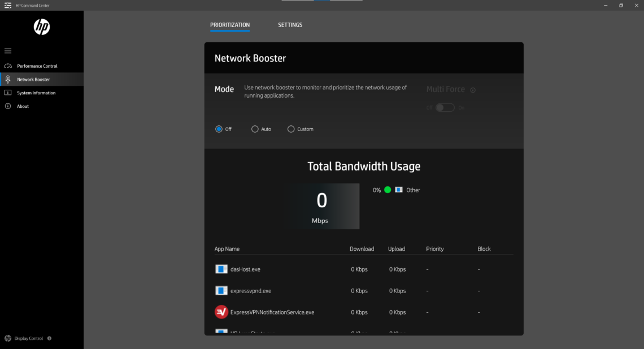This screenshot has height=349, width=644.
Task: Click the Download column header
Action: [362, 249]
